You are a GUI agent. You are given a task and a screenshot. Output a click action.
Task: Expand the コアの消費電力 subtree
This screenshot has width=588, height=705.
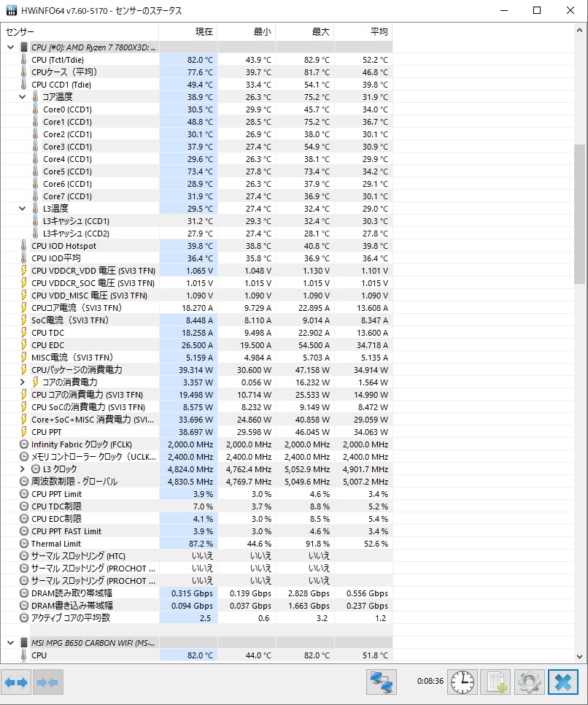22,382
